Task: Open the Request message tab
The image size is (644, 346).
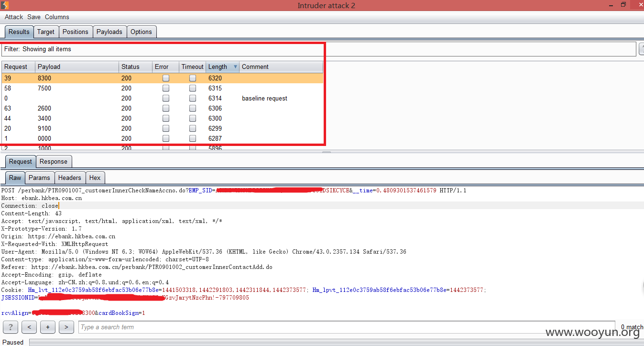Action: click(x=21, y=161)
